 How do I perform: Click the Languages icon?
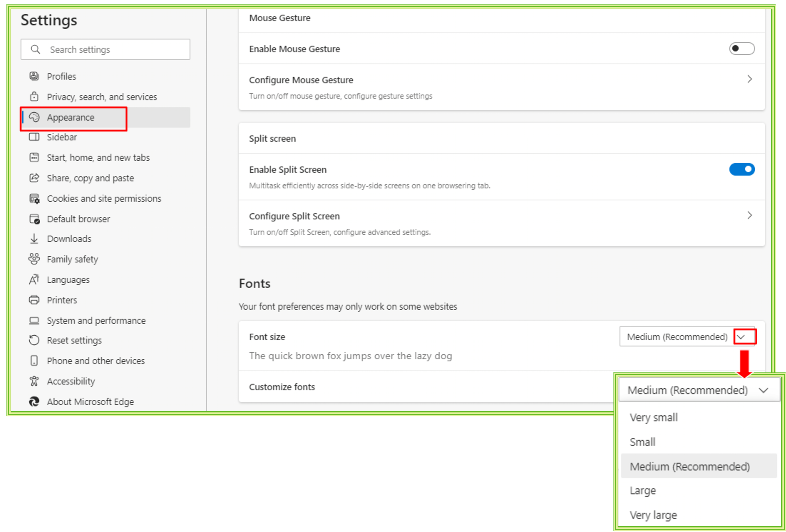click(x=35, y=280)
